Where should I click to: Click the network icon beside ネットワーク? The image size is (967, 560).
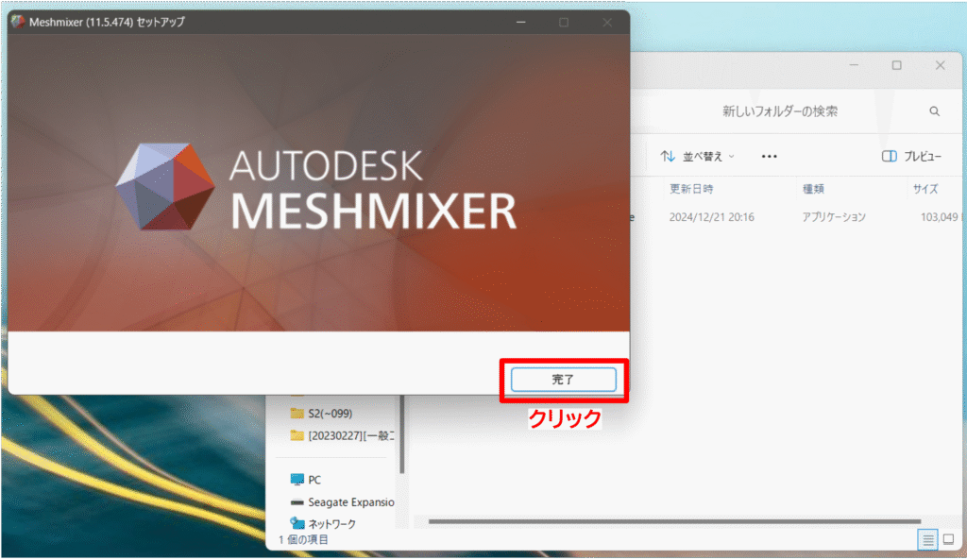(297, 523)
